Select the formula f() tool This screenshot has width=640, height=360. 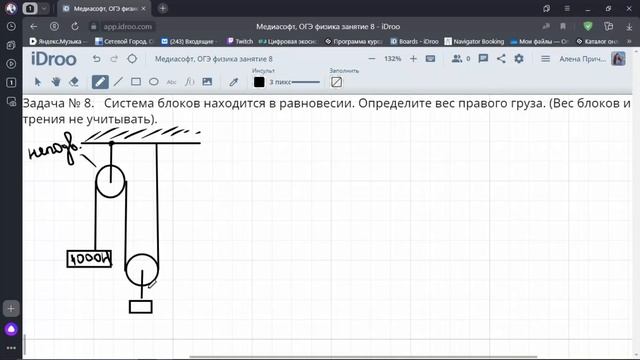[189, 82]
